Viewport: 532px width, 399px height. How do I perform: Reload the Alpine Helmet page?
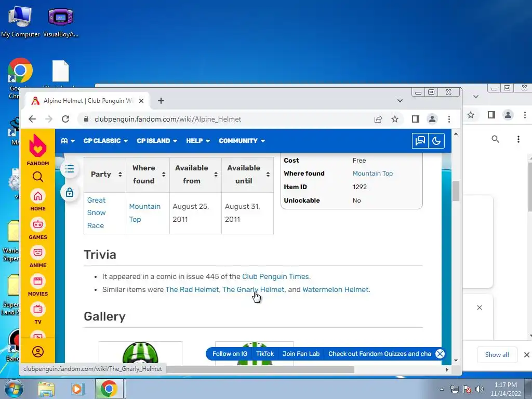pos(65,119)
